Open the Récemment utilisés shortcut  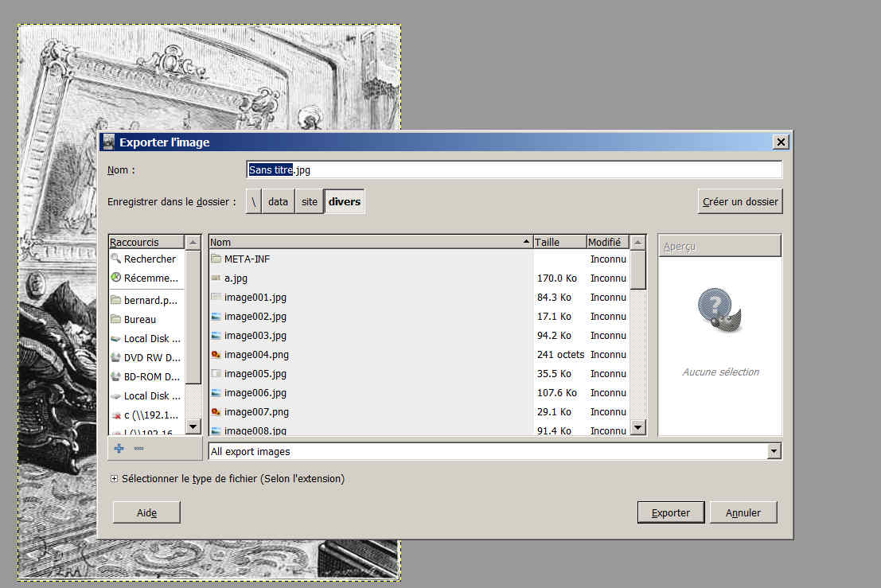point(150,278)
